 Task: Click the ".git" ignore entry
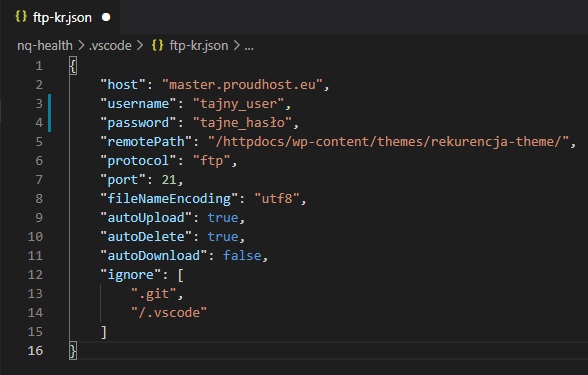point(154,294)
